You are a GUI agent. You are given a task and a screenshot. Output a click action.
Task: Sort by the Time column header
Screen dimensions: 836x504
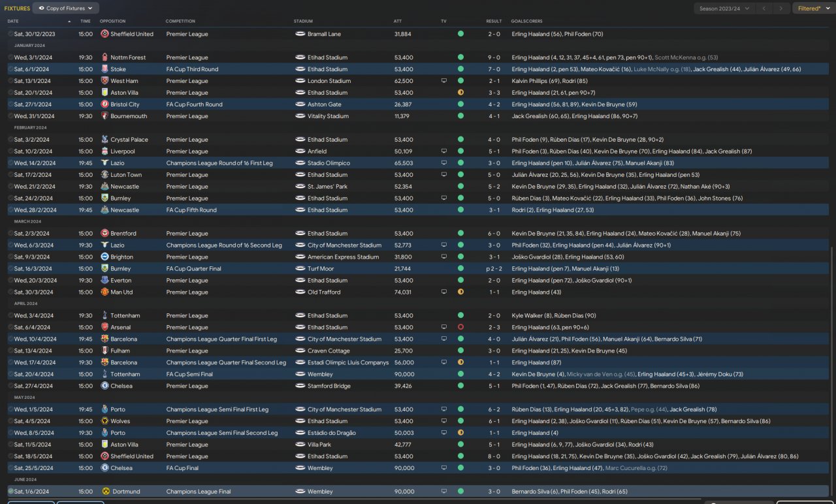pyautogui.click(x=86, y=22)
